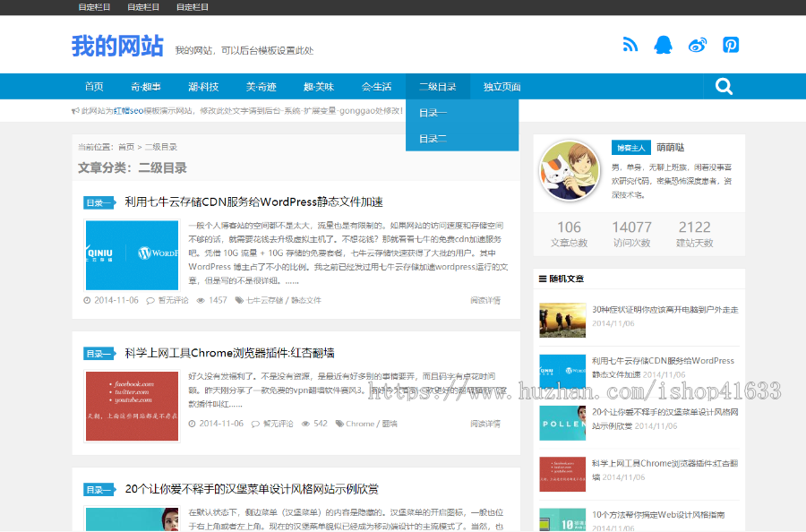The image size is (806, 532).
Task: Open the 潮·科技 nav item
Action: click(203, 87)
